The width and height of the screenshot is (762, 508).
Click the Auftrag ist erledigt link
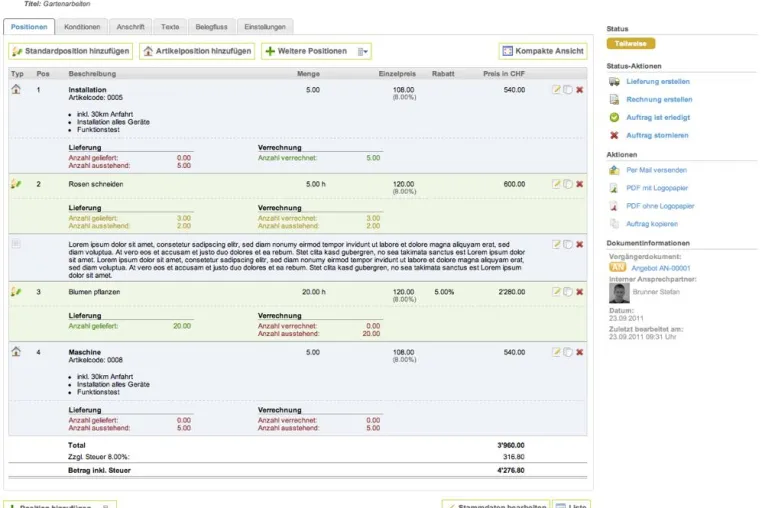tap(658, 117)
